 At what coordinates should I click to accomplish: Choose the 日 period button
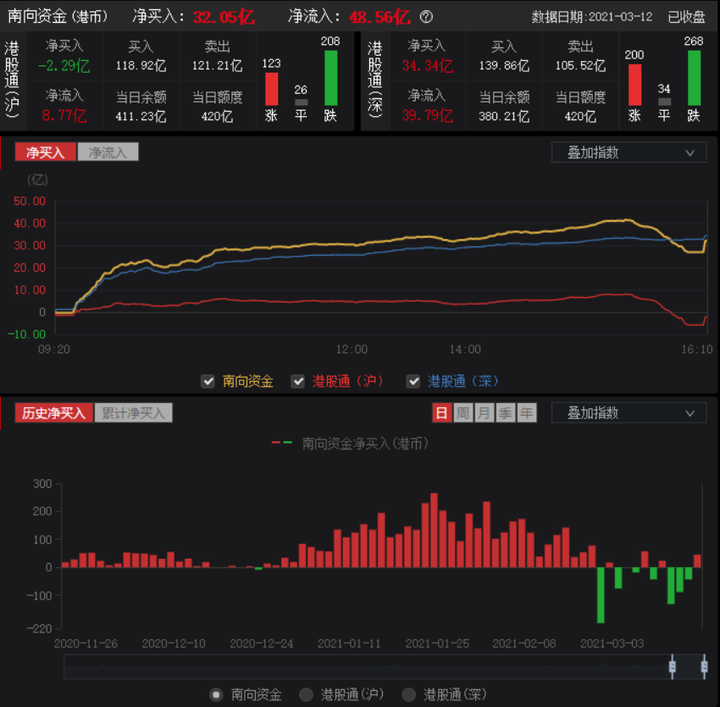click(x=442, y=413)
